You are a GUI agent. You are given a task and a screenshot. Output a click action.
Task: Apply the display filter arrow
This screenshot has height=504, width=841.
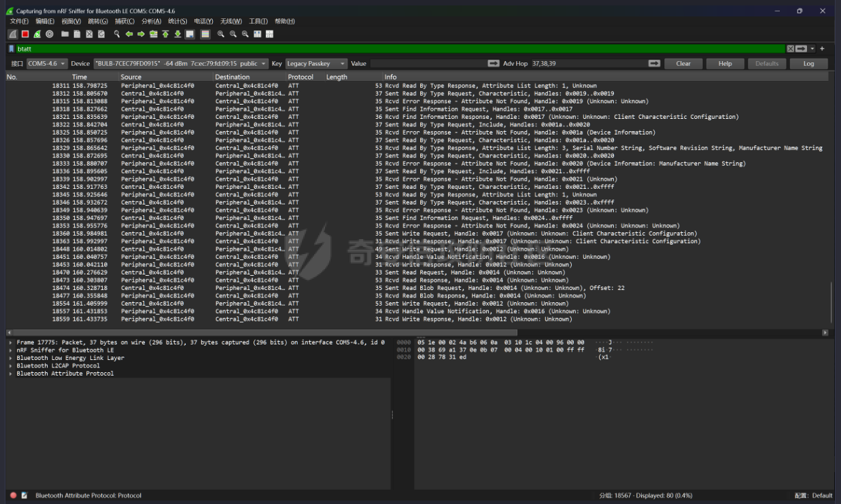click(801, 49)
